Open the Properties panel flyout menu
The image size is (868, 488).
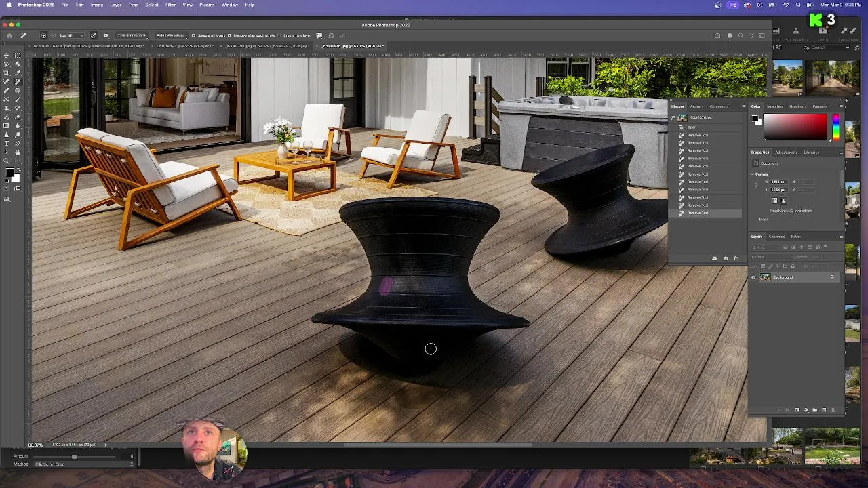(x=841, y=152)
